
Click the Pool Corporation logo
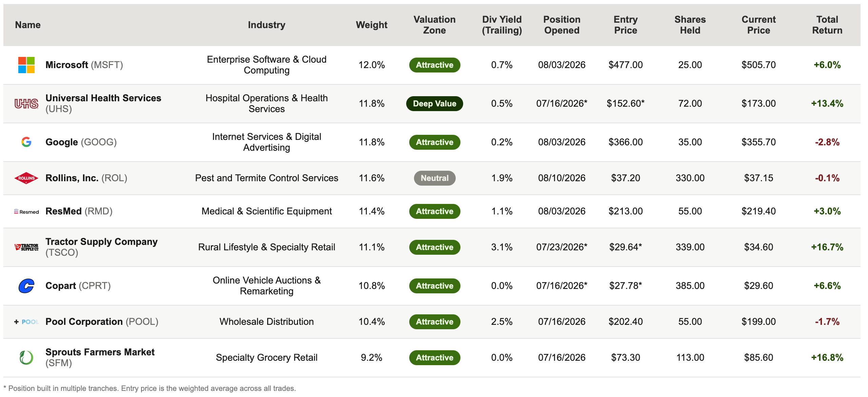coord(26,322)
